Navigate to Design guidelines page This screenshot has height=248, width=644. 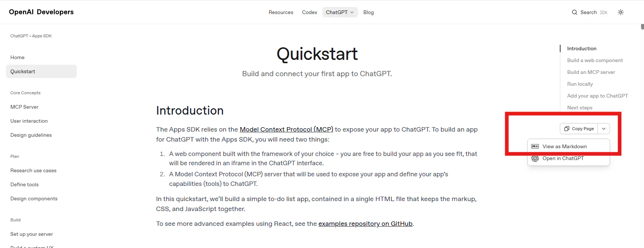point(31,135)
